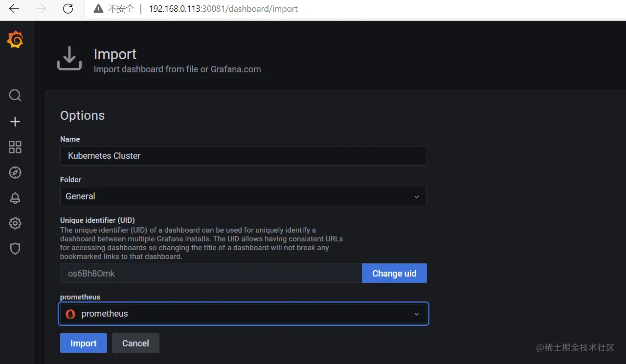Screen dimensions: 626x364
Task: Open the Server Admin shield icon
Action: click(x=15, y=249)
